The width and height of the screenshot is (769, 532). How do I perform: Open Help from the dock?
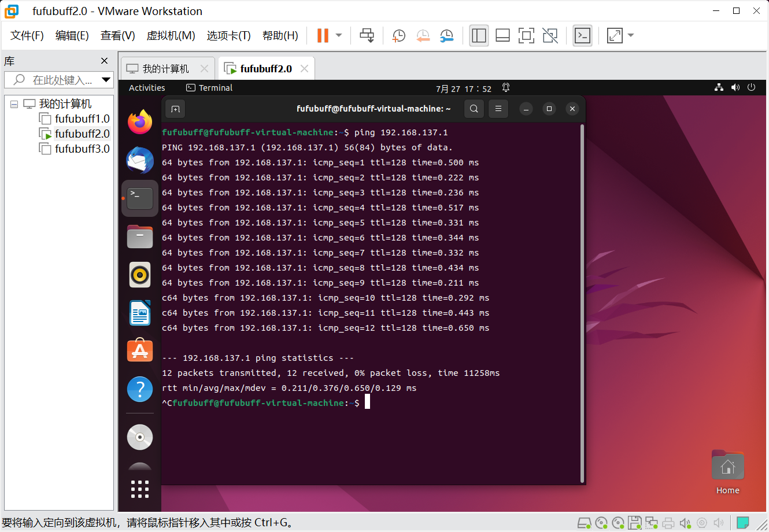pos(140,389)
